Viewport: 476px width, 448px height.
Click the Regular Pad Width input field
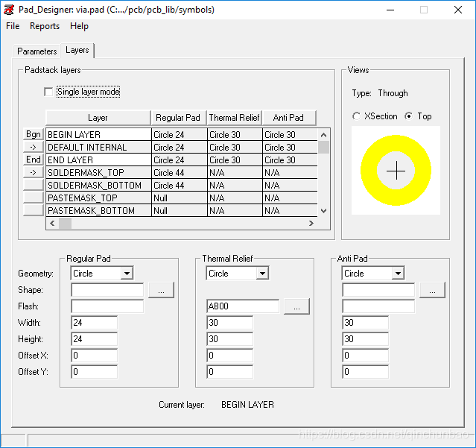coord(94,323)
